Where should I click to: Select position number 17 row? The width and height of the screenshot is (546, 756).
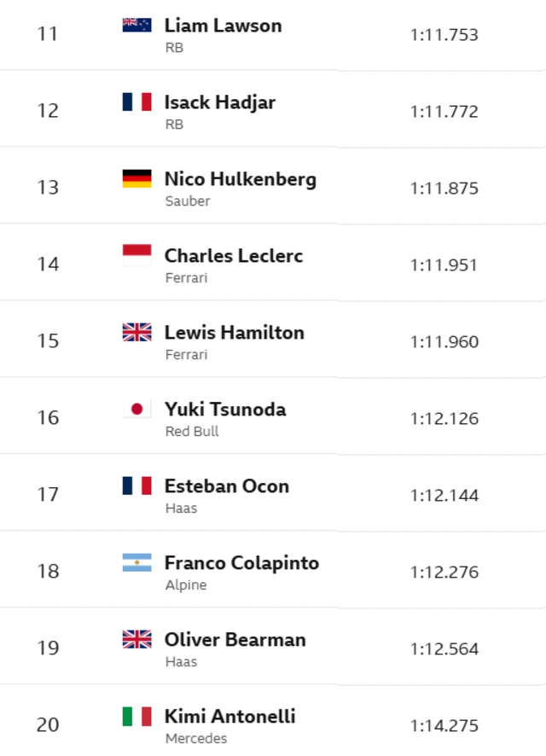point(273,492)
